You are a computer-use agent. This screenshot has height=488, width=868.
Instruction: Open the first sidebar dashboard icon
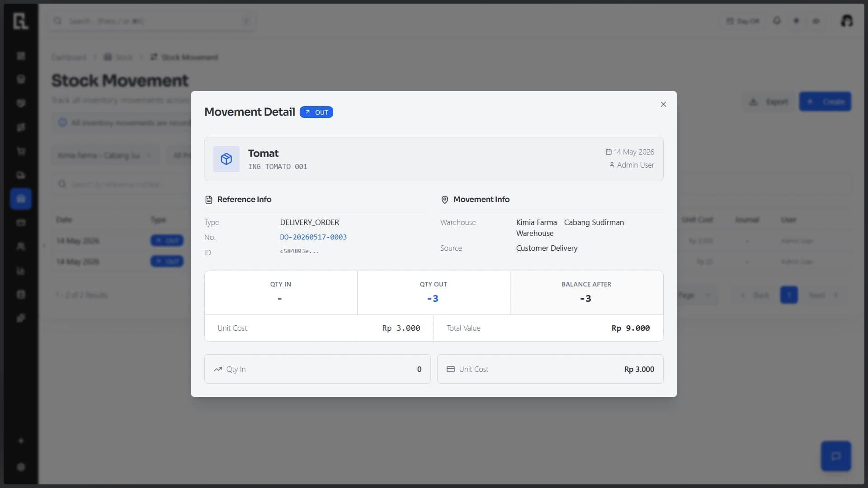point(21,56)
